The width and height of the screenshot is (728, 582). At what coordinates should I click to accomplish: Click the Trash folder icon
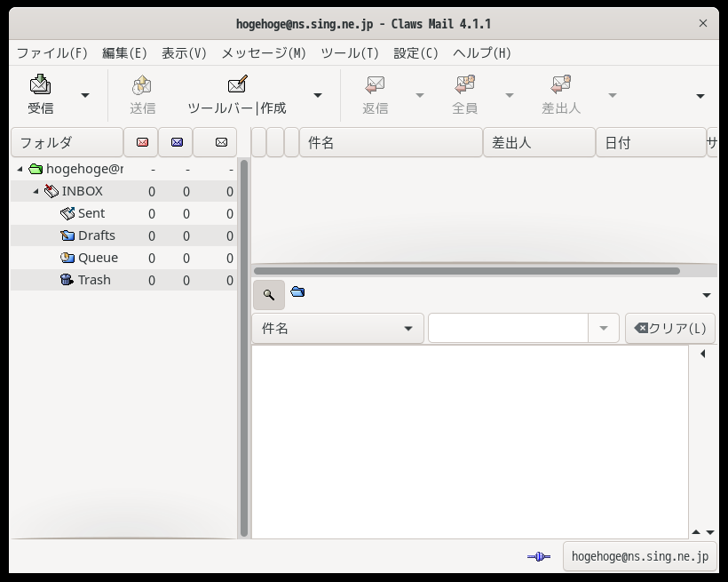click(x=67, y=280)
